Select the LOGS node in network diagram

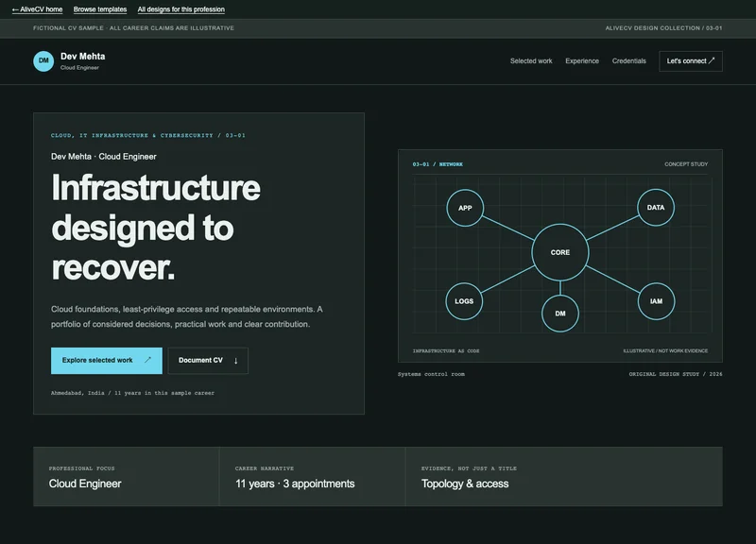[x=464, y=301]
